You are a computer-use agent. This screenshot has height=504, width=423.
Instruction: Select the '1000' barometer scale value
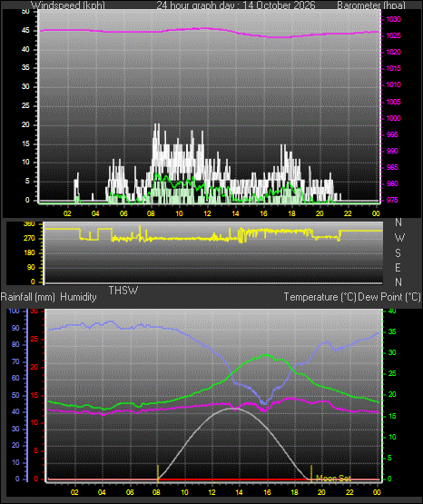[x=393, y=118]
